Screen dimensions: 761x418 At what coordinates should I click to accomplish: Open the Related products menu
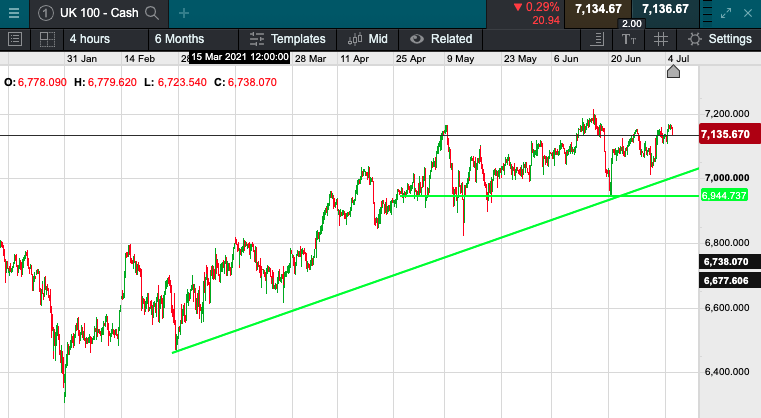pos(441,39)
